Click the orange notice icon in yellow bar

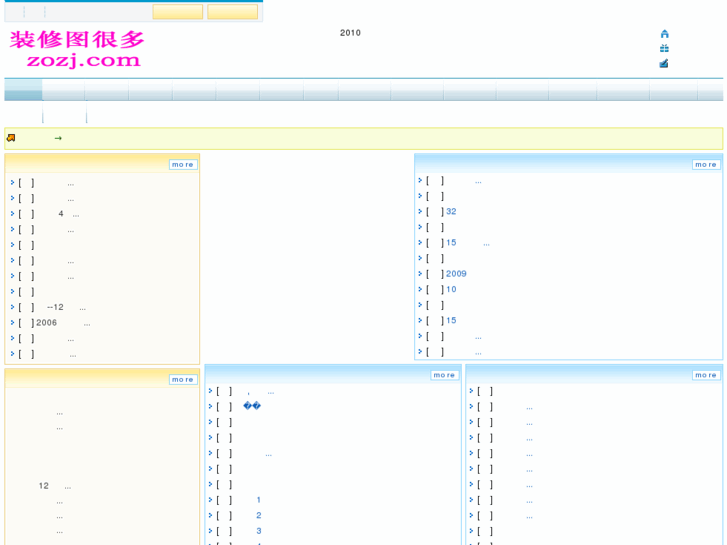[x=11, y=138]
